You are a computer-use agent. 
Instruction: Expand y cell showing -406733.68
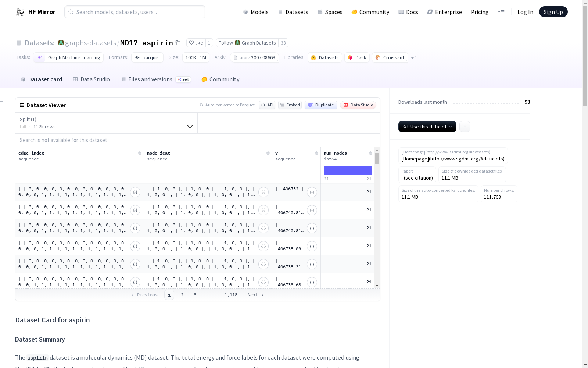[312, 282]
